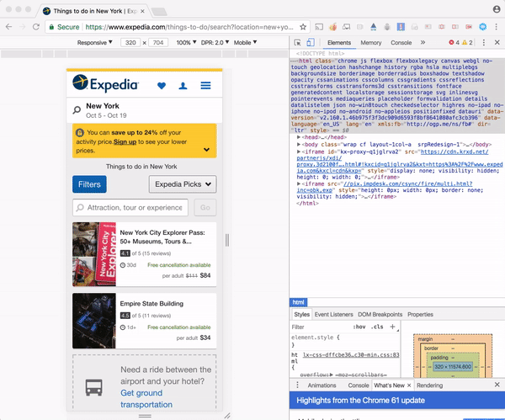Viewport: 505px width, 420px height.
Task: Switch to the Memory tab in DevTools
Action: coord(370,42)
